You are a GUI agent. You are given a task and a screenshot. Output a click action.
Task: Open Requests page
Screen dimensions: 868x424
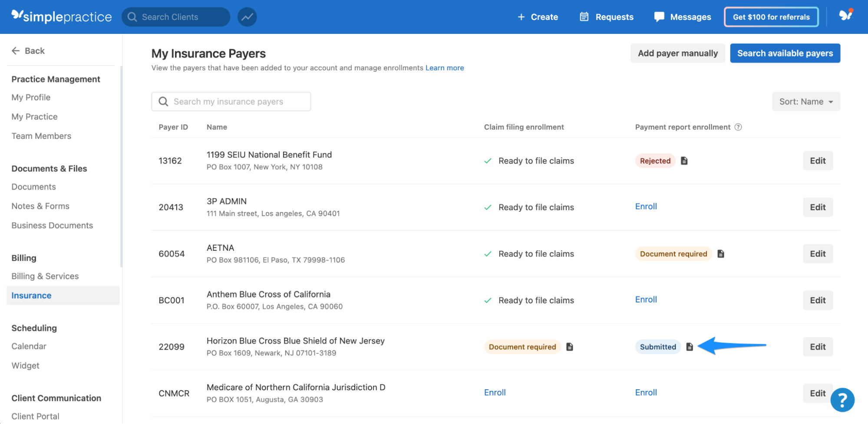pos(607,17)
